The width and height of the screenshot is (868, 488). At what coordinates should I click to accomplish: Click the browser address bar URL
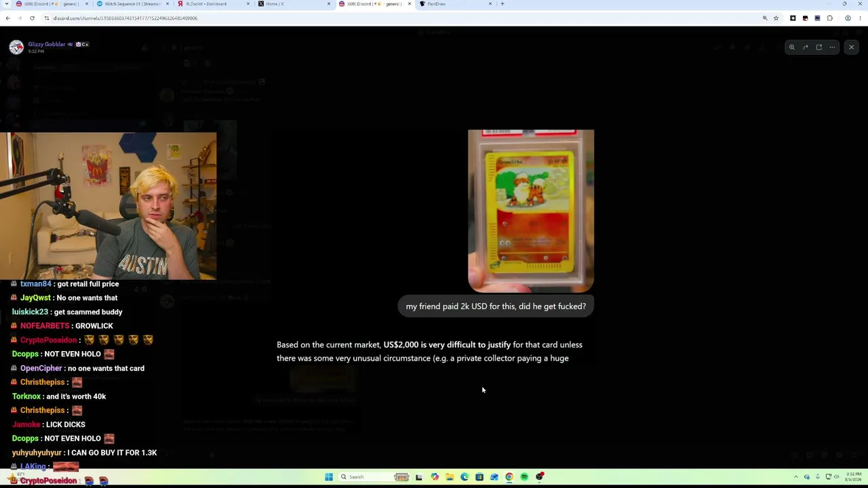click(x=125, y=18)
